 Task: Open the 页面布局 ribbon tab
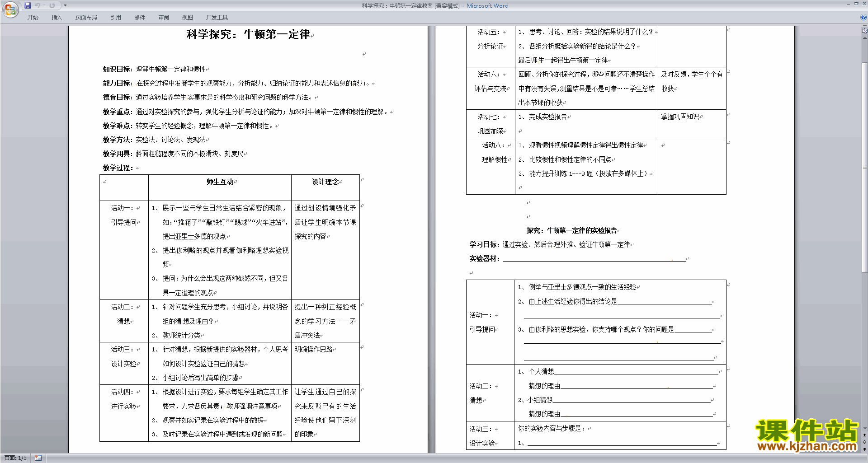[x=86, y=17]
